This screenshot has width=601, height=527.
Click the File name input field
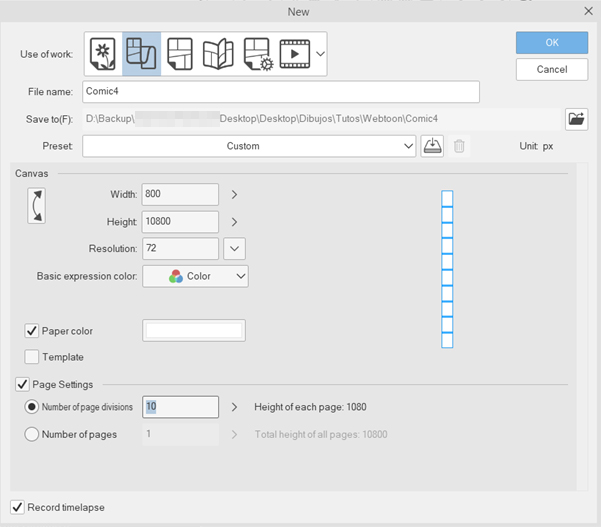281,92
